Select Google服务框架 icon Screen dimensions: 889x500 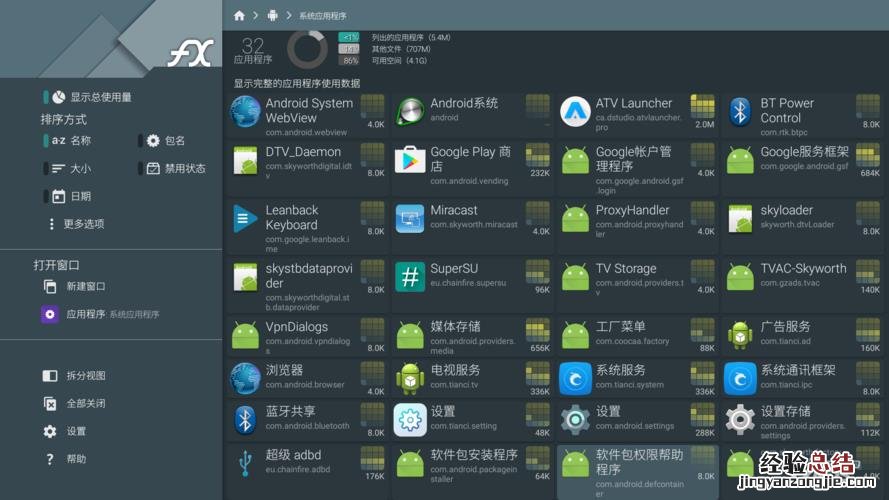tap(740, 161)
